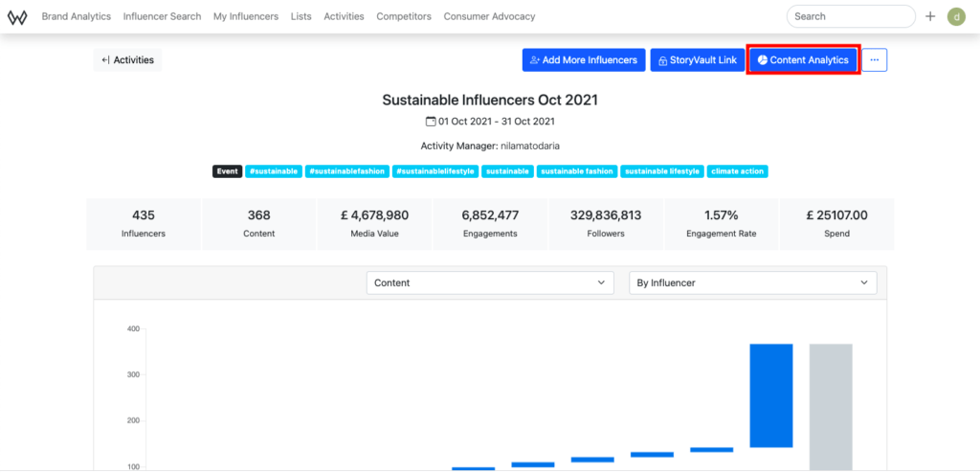Click the £ 25107.00 Spend card
This screenshot has width=980, height=473.
[836, 224]
